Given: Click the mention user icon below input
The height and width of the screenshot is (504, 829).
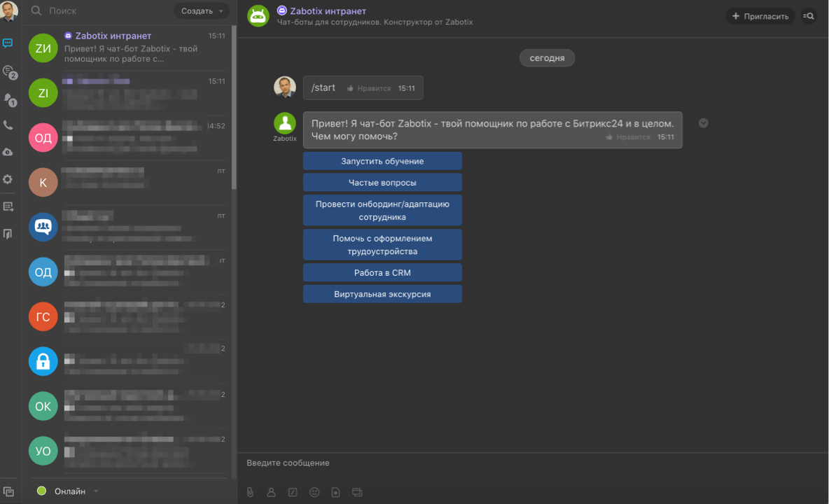Looking at the screenshot, I should pyautogui.click(x=271, y=492).
